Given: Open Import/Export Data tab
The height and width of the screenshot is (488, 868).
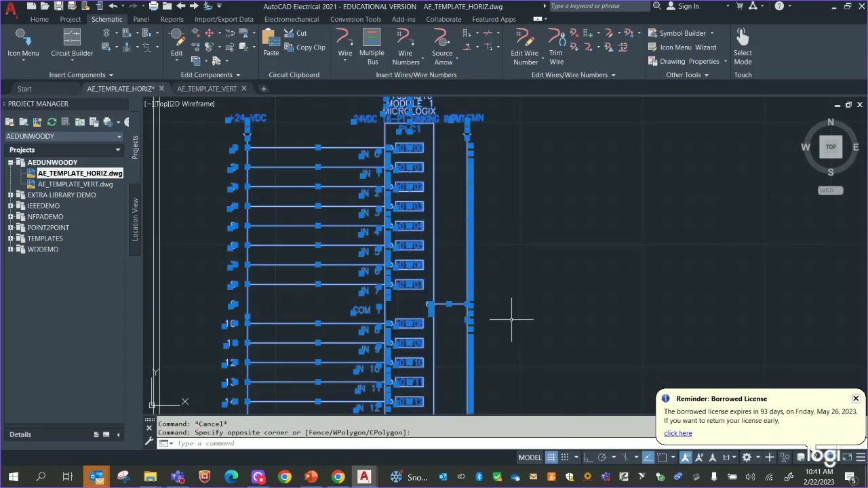Looking at the screenshot, I should point(224,19).
